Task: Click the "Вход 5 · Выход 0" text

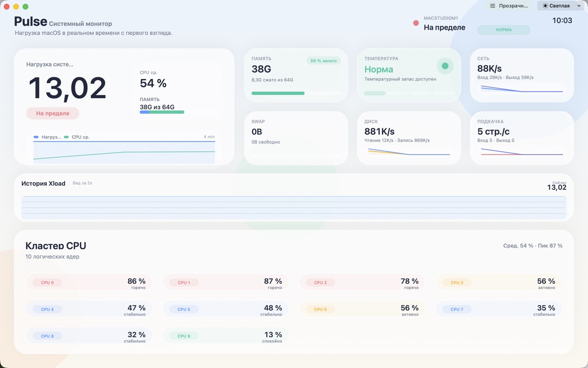Action: (496, 140)
